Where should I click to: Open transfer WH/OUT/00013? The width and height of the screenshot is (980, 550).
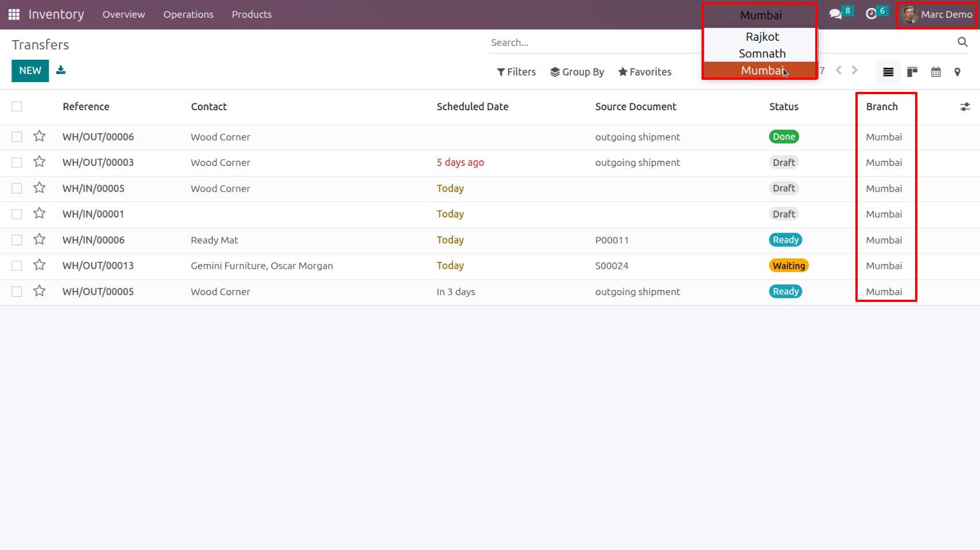click(x=98, y=266)
